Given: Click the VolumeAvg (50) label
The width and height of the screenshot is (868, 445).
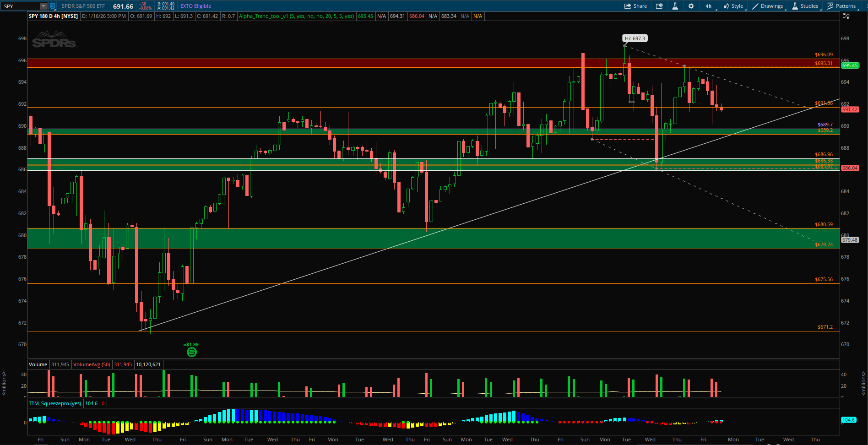Looking at the screenshot, I should click(92, 364).
